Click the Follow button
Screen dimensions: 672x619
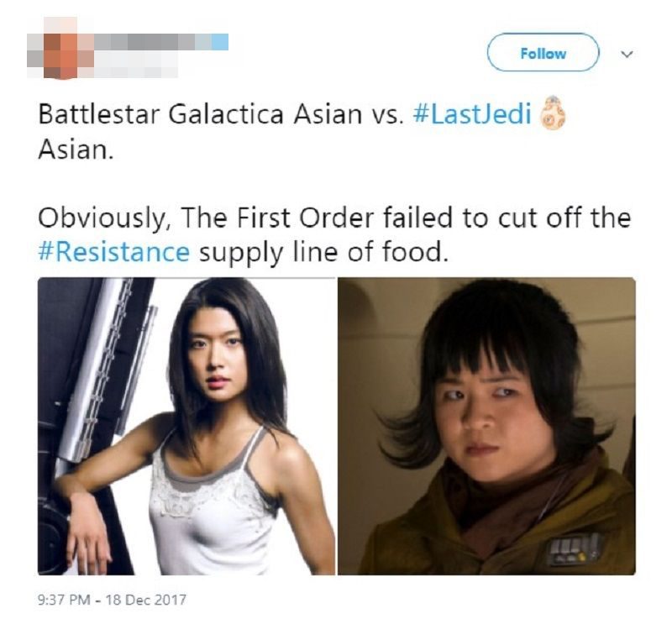(x=543, y=52)
